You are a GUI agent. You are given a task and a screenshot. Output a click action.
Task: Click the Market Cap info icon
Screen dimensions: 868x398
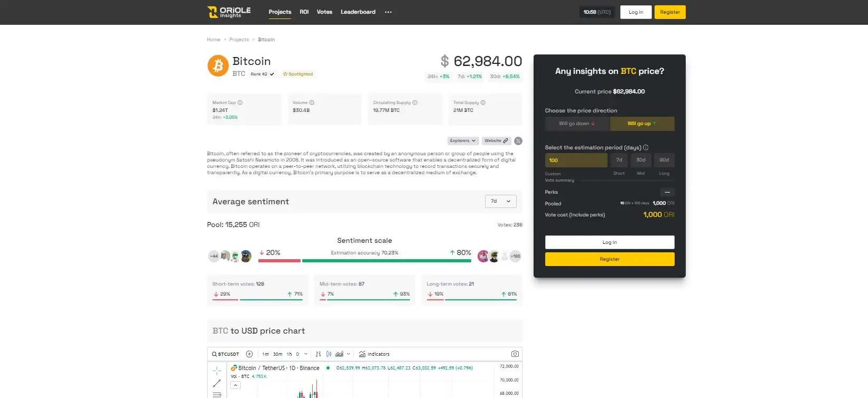pos(240,103)
